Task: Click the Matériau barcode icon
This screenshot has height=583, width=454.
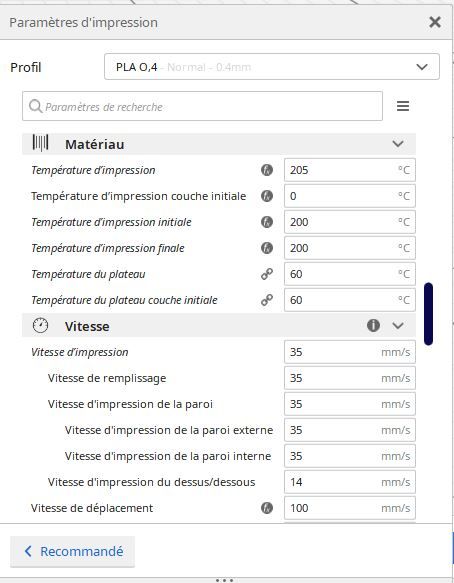Action: (x=40, y=143)
